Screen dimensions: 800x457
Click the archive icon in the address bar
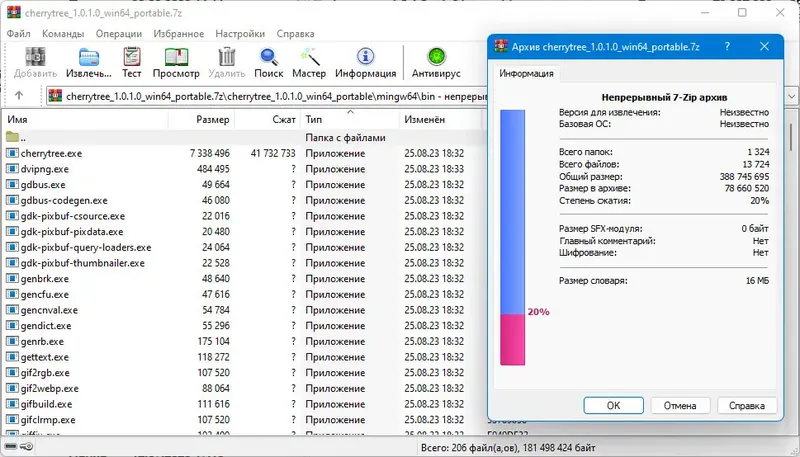[55, 96]
